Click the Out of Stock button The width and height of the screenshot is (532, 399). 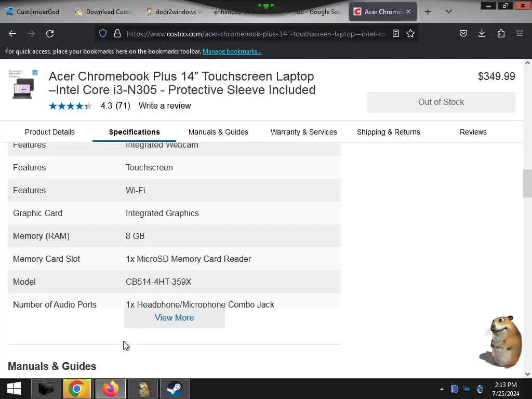click(441, 102)
